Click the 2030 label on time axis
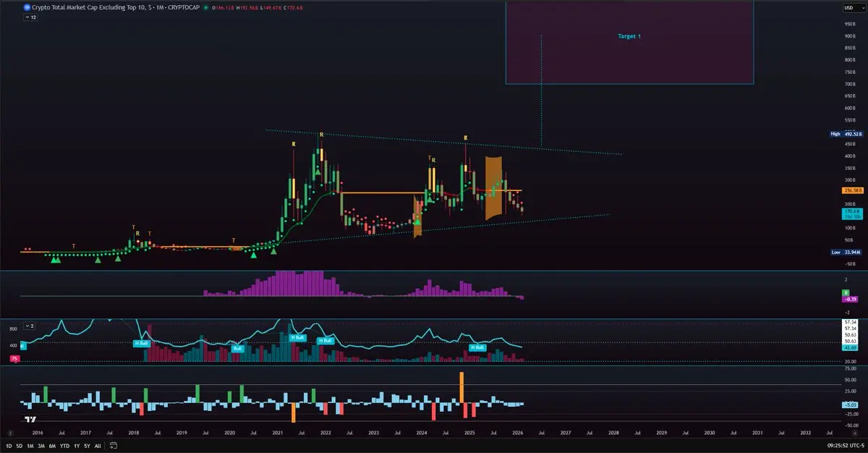The height and width of the screenshot is (453, 868). pos(709,433)
